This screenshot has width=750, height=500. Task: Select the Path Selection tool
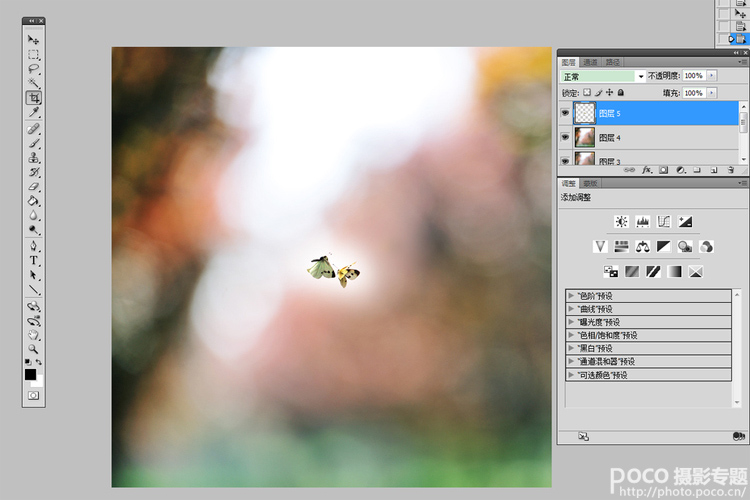pyautogui.click(x=33, y=275)
